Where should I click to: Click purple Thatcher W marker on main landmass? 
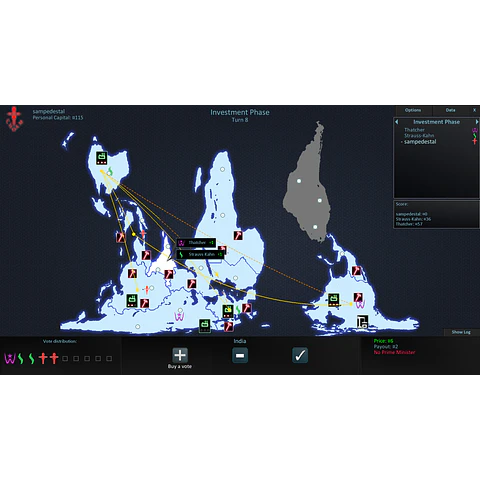pos(179,317)
